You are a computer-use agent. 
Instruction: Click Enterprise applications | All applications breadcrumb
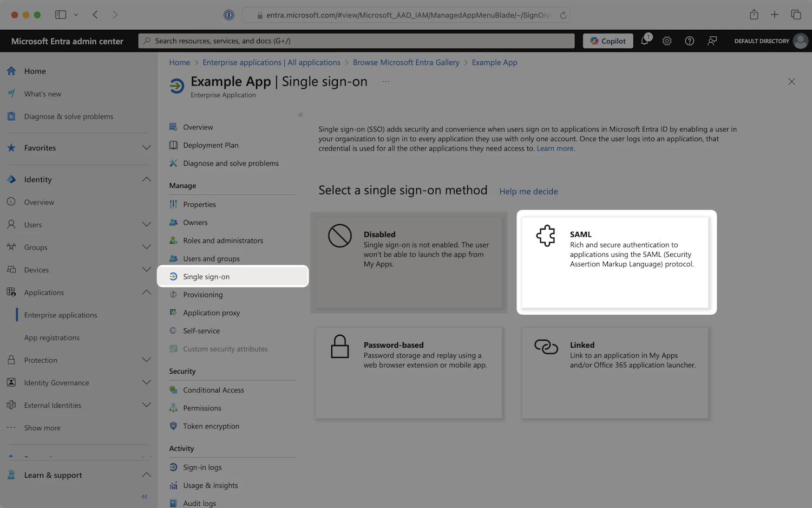[271, 62]
